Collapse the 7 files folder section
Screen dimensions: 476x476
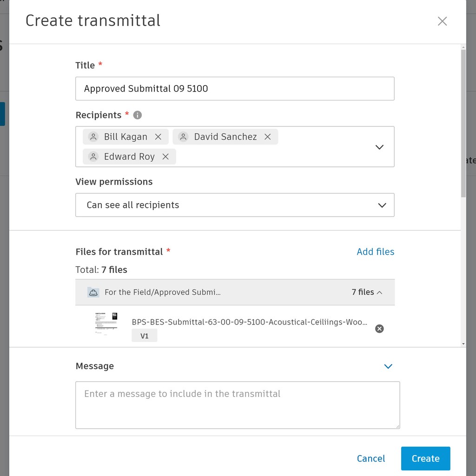pyautogui.click(x=379, y=292)
